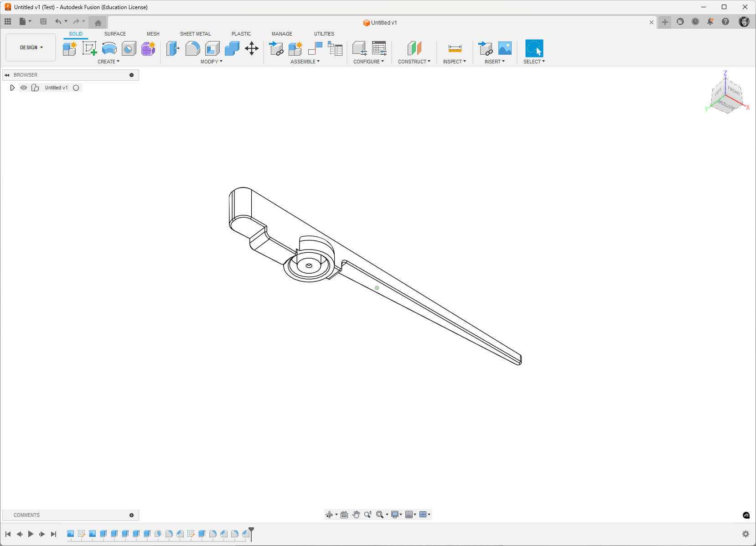Select the Press Pull tool
This screenshot has width=756, height=546.
(173, 48)
